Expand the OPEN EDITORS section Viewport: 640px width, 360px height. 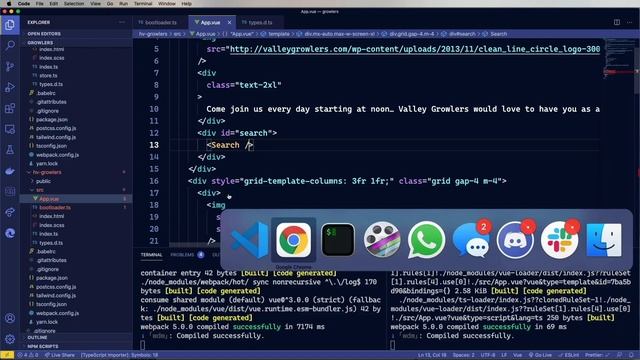44,34
